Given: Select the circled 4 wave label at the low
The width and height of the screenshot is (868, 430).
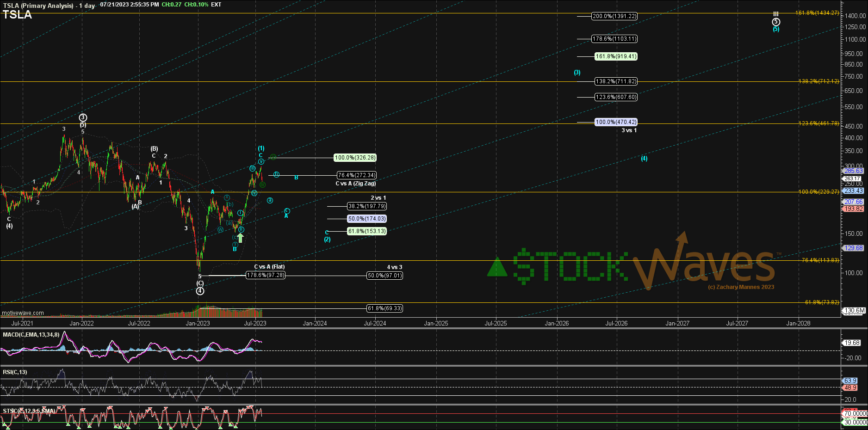Looking at the screenshot, I should (200, 291).
